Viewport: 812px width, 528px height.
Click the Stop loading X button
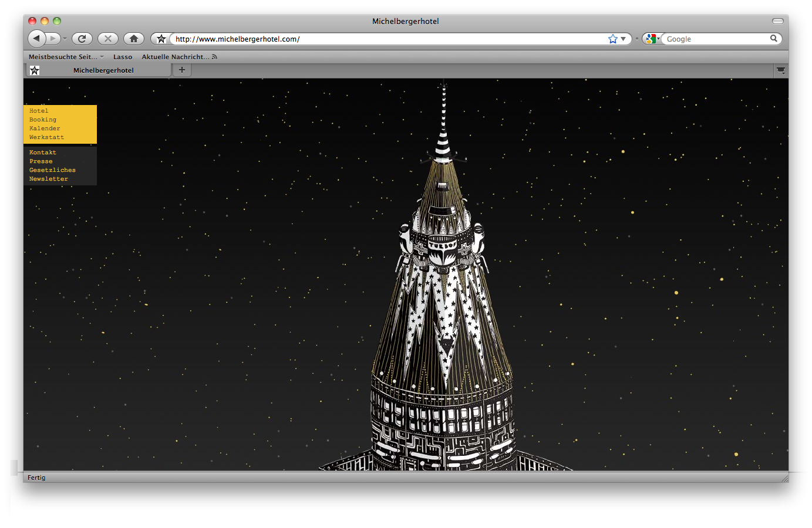[x=107, y=39]
